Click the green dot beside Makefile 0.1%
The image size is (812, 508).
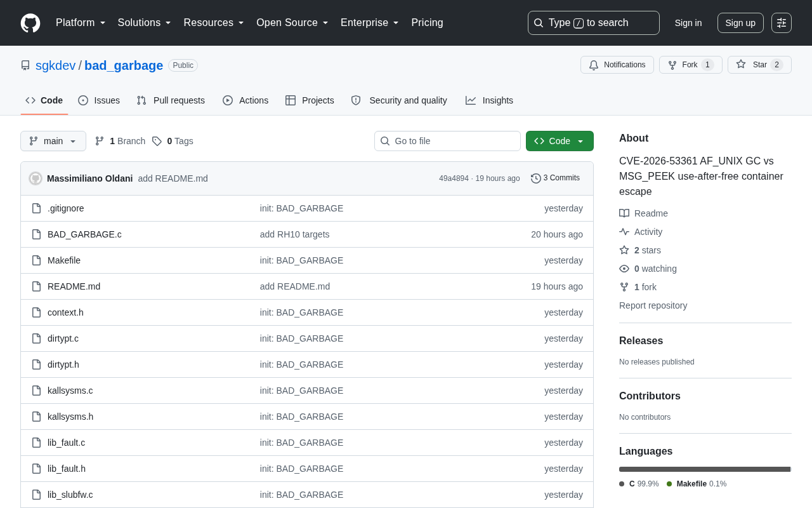tap(669, 484)
